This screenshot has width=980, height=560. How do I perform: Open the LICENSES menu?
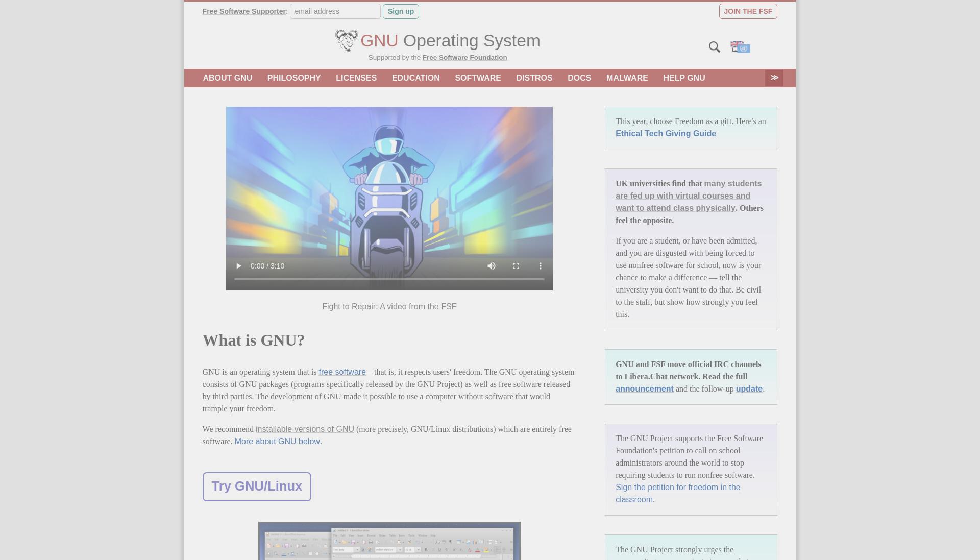pyautogui.click(x=356, y=78)
